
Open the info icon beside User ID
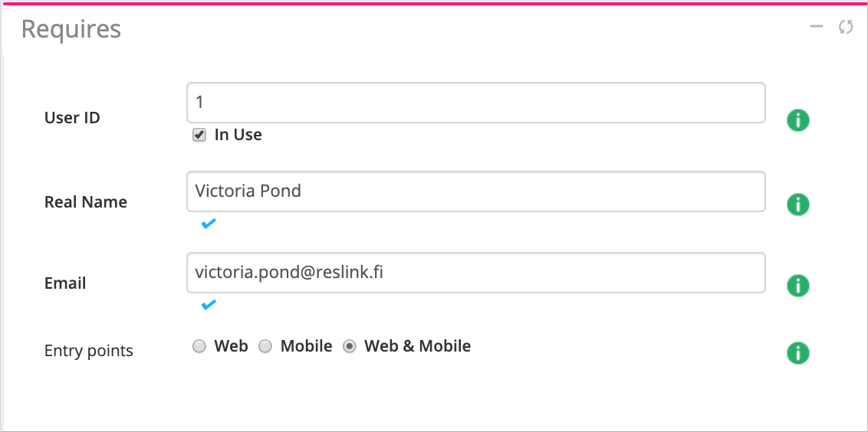click(x=798, y=120)
